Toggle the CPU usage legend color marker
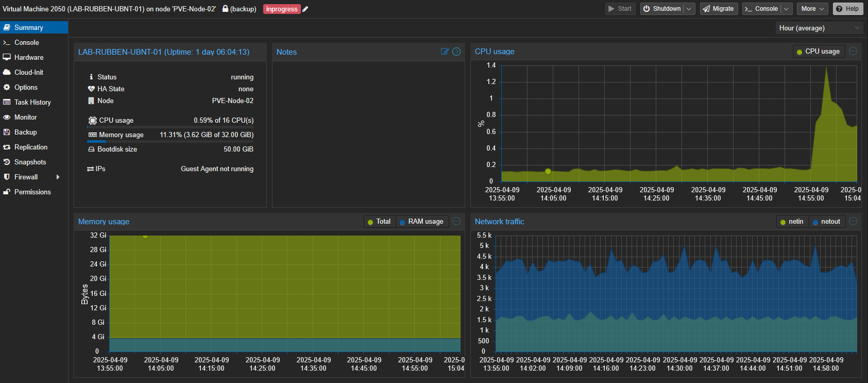 [x=799, y=52]
